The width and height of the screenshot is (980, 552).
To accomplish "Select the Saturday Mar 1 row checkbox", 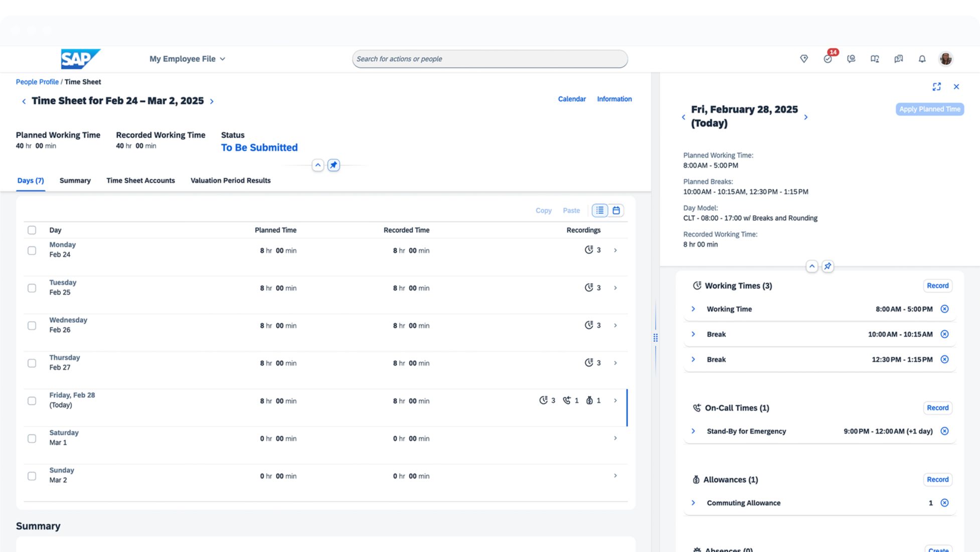I will coord(32,439).
